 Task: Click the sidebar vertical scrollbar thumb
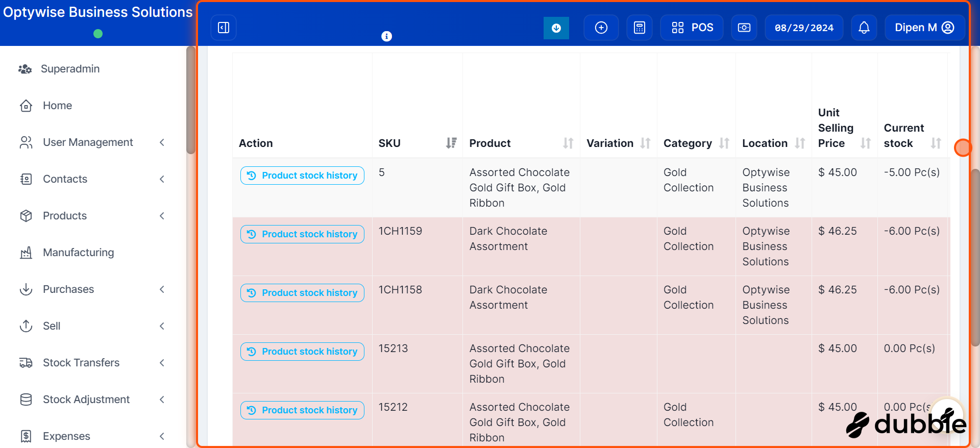191,99
